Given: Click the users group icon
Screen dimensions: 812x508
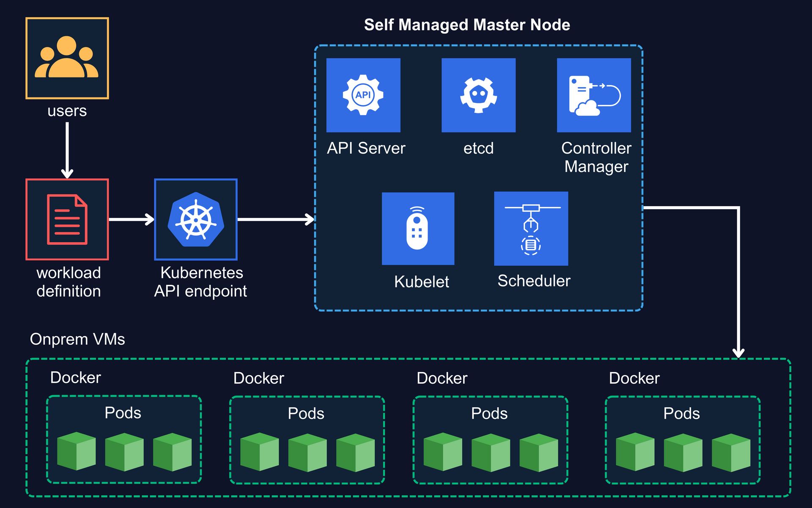Looking at the screenshot, I should pyautogui.click(x=67, y=58).
